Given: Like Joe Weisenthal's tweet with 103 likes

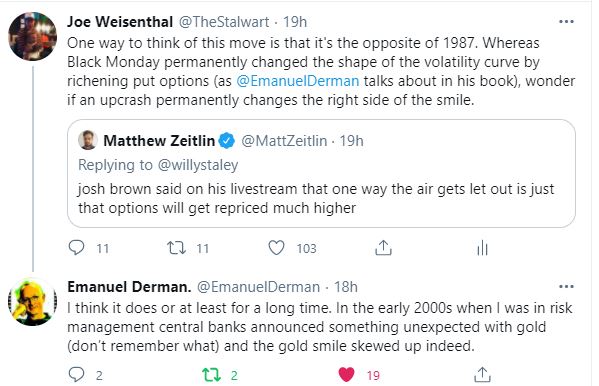Looking at the screenshot, I should coord(276,248).
